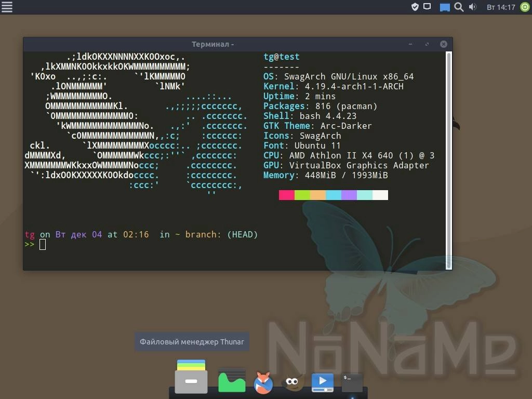Click the sky-blue color block in neofetch

[334, 195]
